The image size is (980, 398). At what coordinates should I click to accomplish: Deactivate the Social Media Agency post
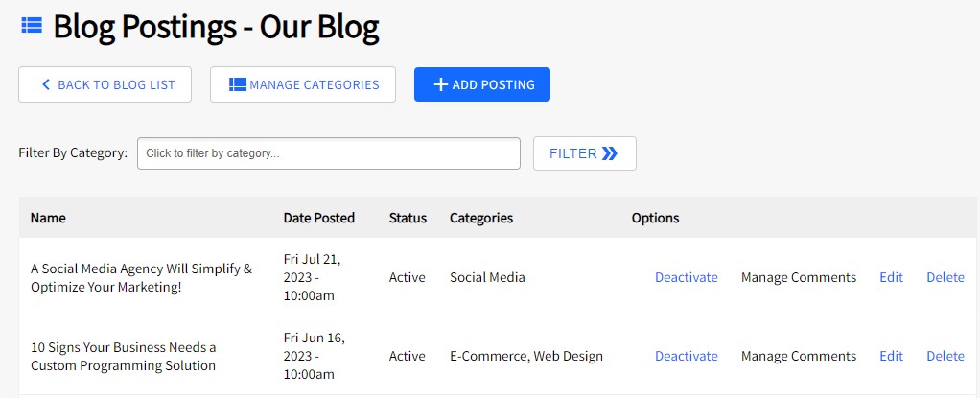point(686,277)
